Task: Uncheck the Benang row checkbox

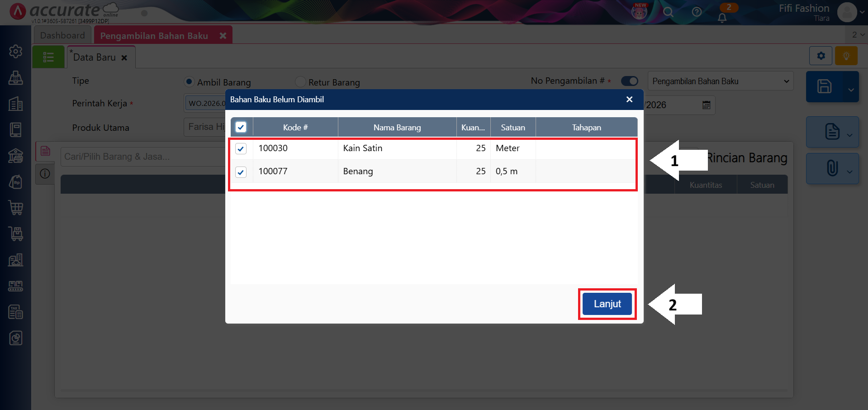Action: click(x=241, y=172)
